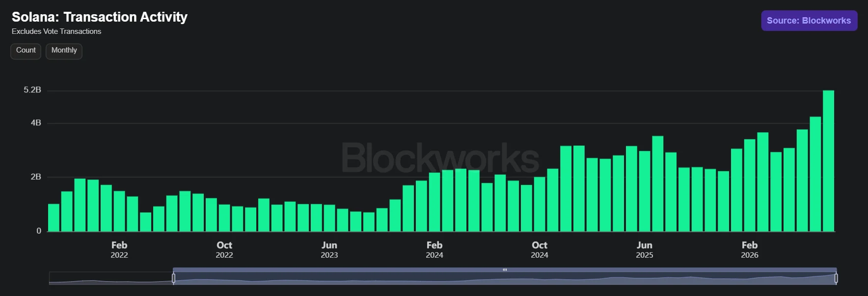Click the second-to-last bar above 4B
Viewport: 868px width, 296px height.
pos(815,174)
